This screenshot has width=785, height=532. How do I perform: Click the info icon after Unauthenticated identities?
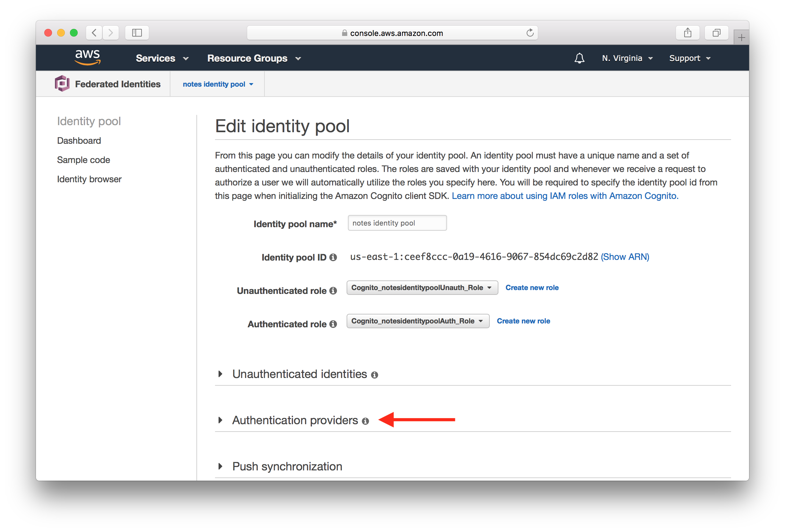[375, 374]
